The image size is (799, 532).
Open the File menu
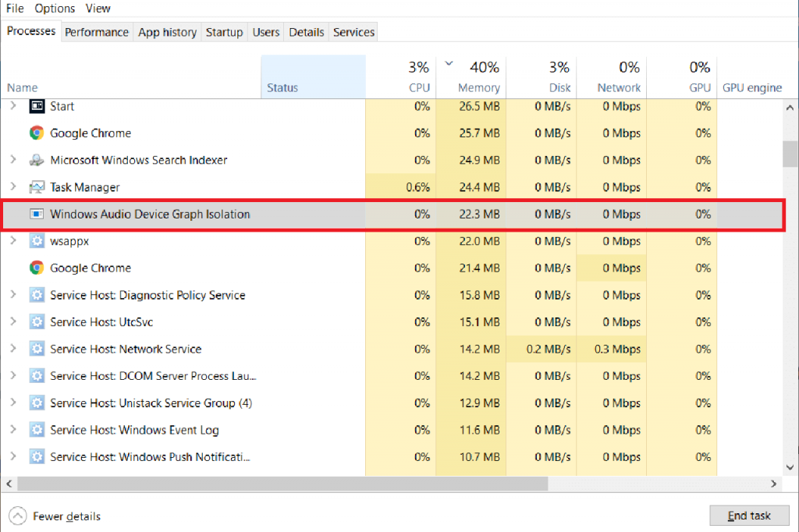pos(15,9)
